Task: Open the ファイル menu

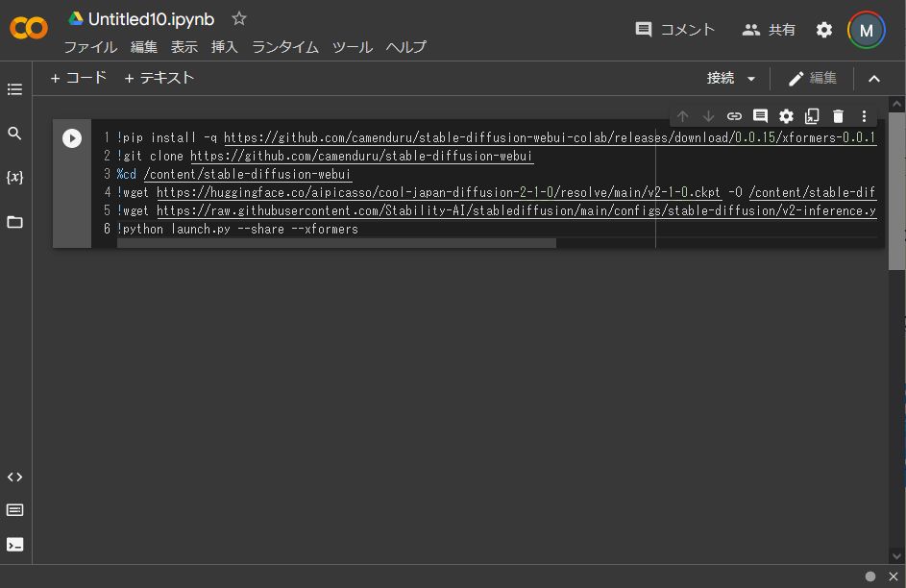Action: [90, 47]
